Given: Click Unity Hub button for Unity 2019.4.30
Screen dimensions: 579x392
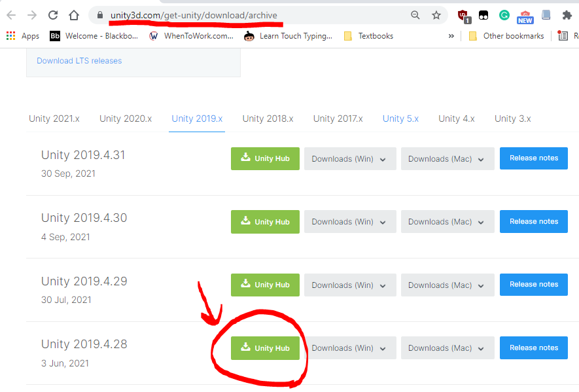Looking at the screenshot, I should click(x=265, y=222).
